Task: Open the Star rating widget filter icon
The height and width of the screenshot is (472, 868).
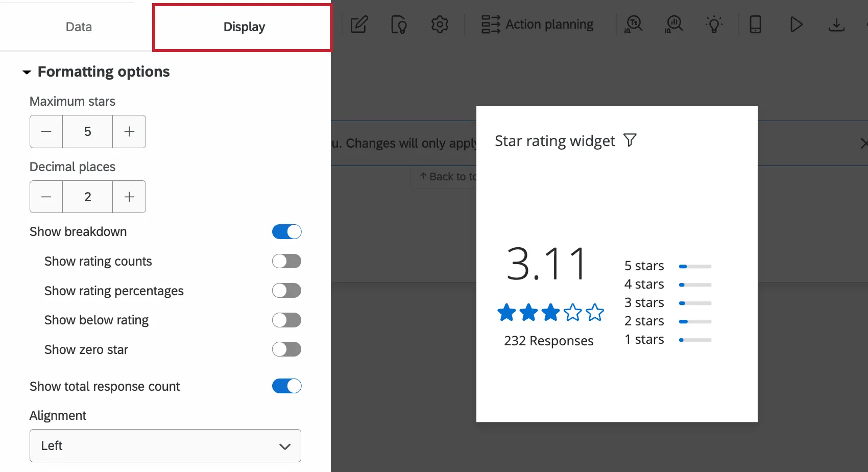Action: 630,140
